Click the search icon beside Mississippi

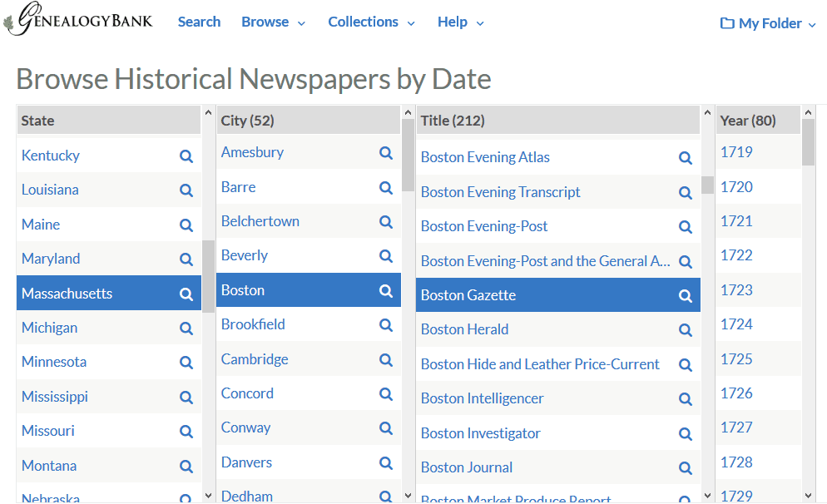(x=186, y=398)
